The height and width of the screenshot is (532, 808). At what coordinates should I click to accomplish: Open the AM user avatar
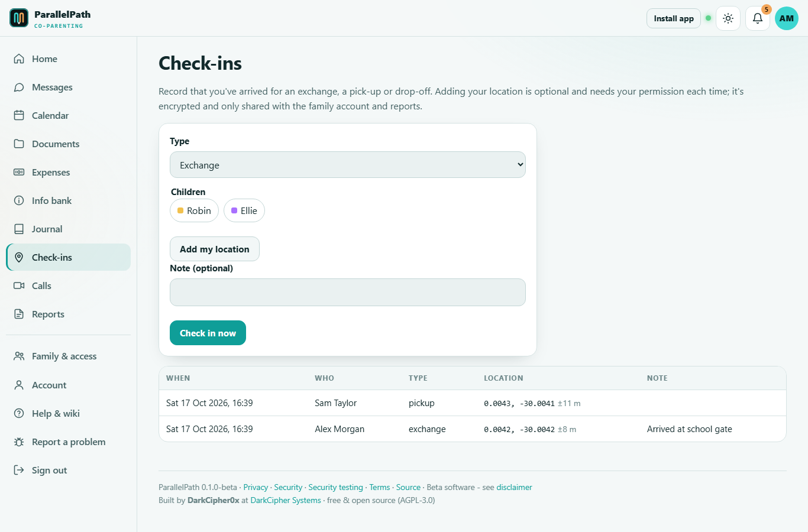[787, 18]
